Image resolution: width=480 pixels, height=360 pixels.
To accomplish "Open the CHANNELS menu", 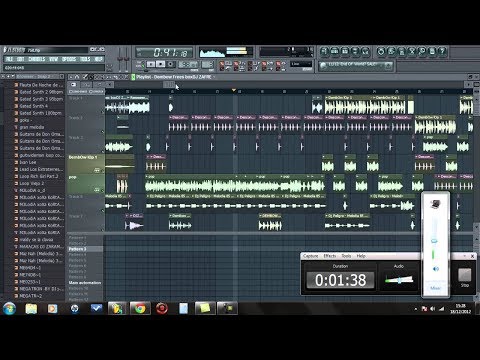I will 37,59.
